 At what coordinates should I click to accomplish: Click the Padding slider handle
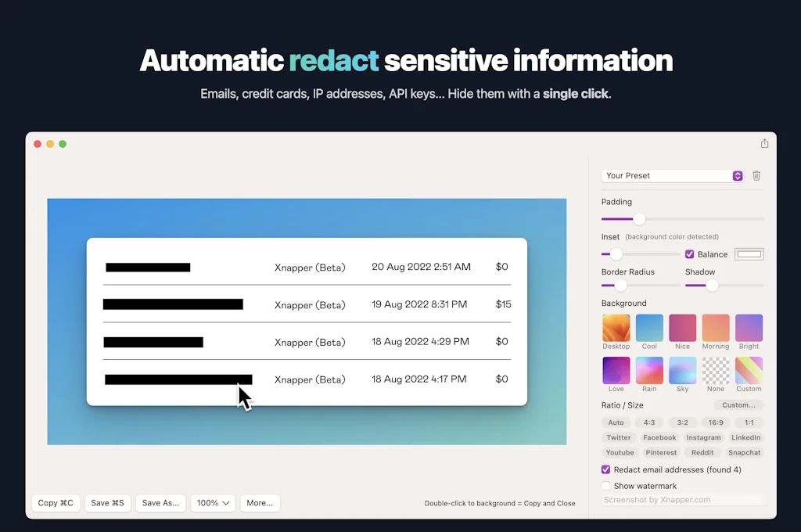[639, 219]
